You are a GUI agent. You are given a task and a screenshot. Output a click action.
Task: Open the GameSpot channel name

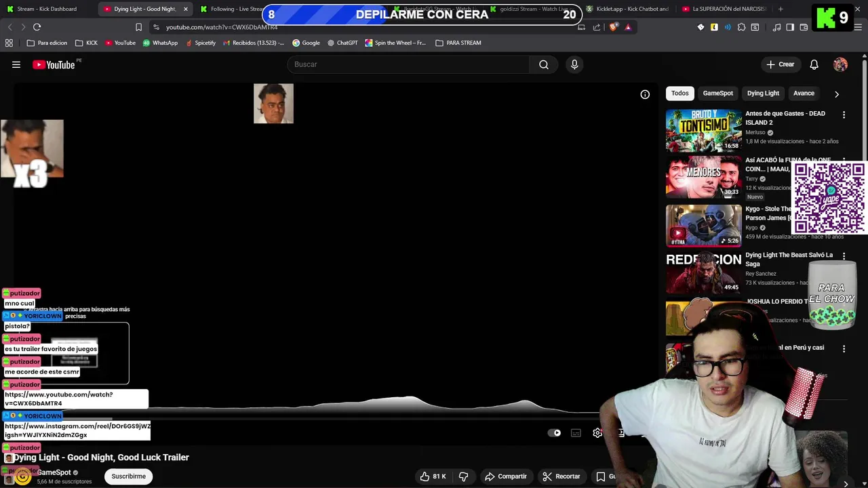click(x=54, y=472)
